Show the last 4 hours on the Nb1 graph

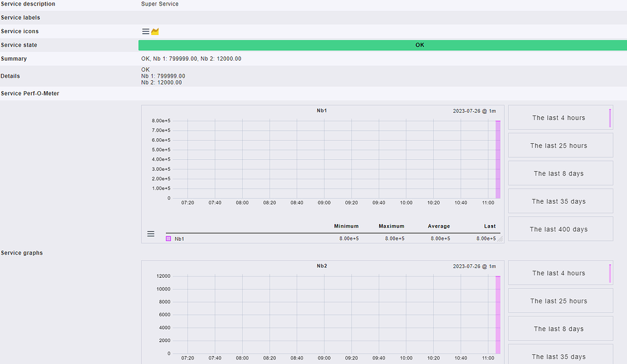click(559, 117)
